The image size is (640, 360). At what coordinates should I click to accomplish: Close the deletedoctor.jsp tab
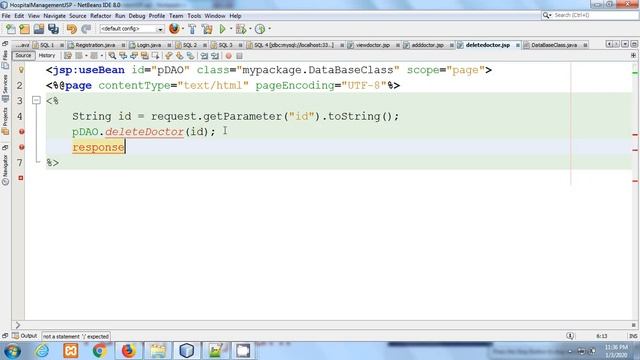pyautogui.click(x=518, y=45)
